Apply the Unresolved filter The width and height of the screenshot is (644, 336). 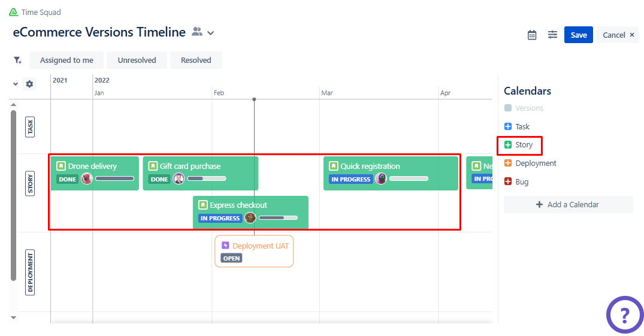[x=137, y=60]
